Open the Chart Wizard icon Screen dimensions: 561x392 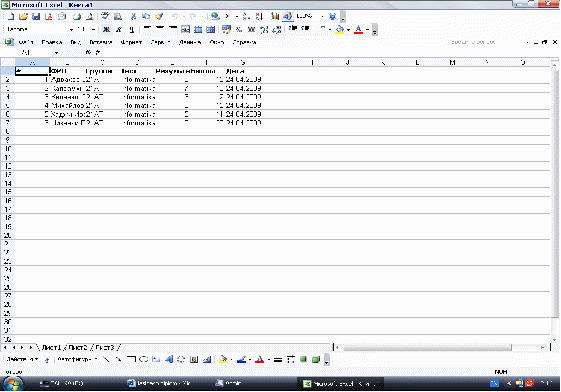click(x=275, y=16)
